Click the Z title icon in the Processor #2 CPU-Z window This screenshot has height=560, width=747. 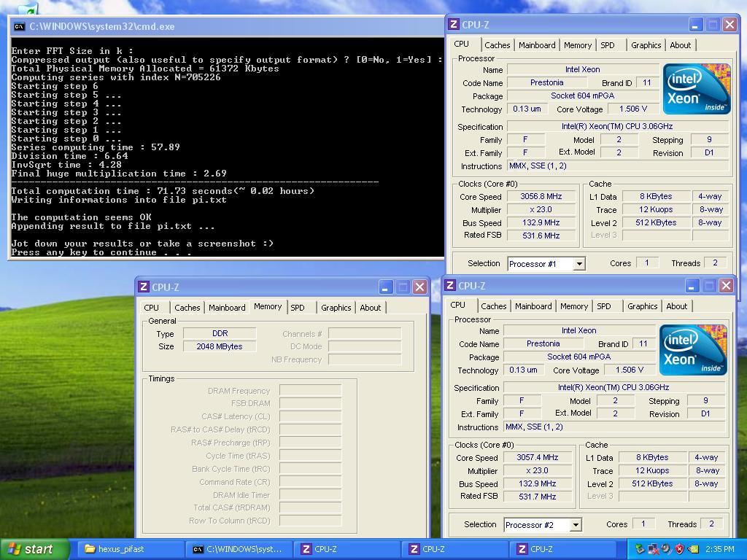tap(449, 285)
